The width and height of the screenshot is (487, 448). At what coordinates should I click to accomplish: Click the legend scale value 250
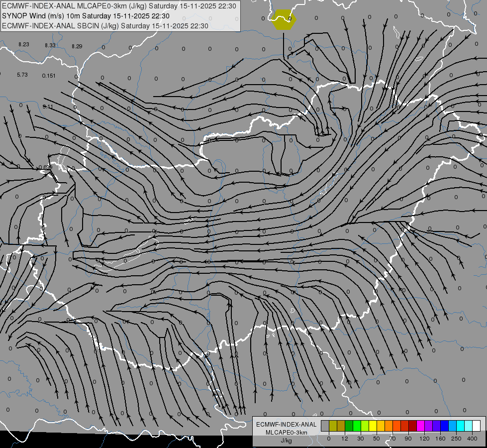(x=456, y=439)
